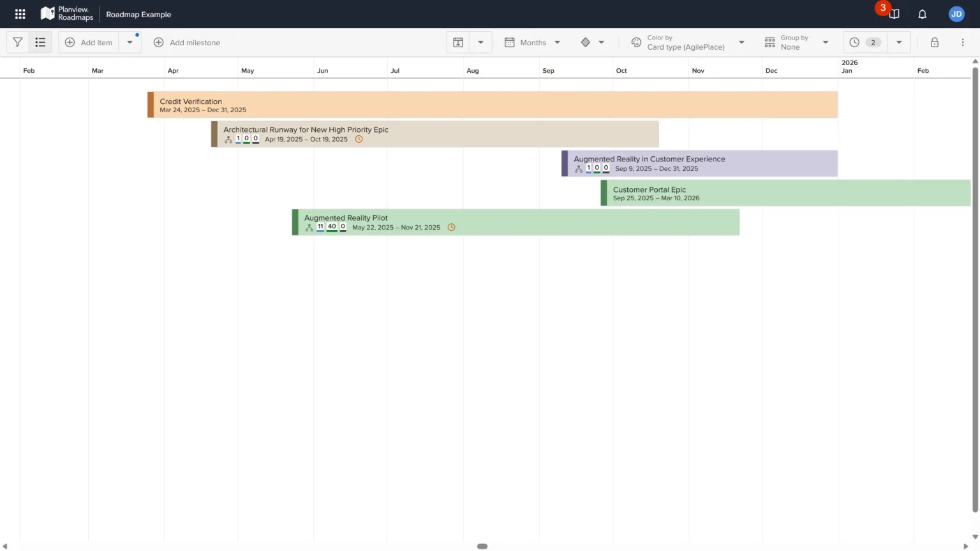980x551 pixels.
Task: Click the clock icon on Architectural Runway bar
Action: tap(359, 139)
